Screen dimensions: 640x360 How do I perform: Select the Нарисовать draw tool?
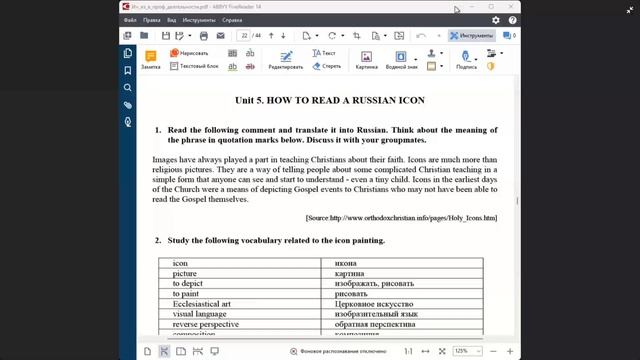(x=189, y=53)
